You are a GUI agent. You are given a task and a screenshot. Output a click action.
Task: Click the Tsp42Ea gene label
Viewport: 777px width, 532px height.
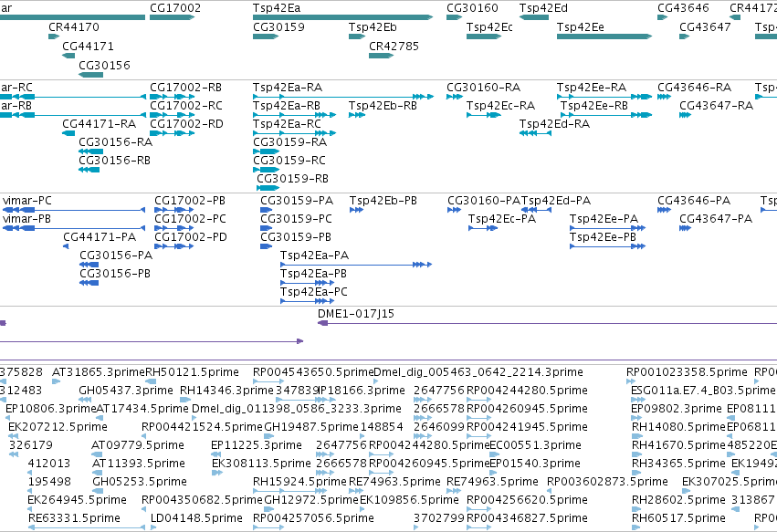click(x=277, y=8)
